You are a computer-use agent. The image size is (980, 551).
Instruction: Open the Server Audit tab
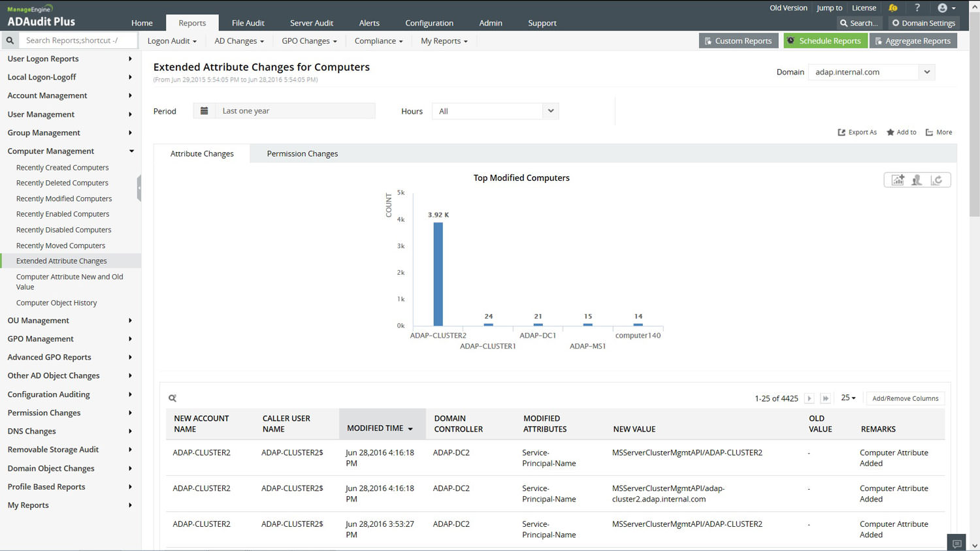312,23
